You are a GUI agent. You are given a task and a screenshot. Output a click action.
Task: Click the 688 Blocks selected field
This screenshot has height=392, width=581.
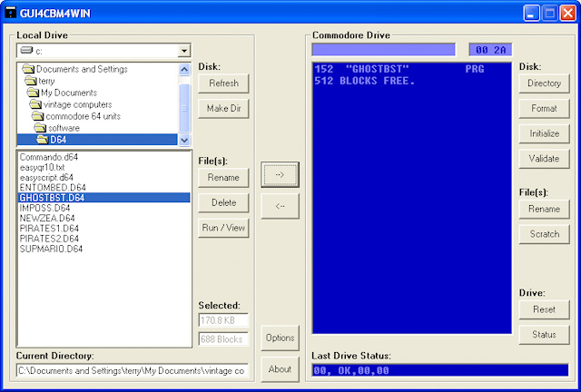(223, 339)
